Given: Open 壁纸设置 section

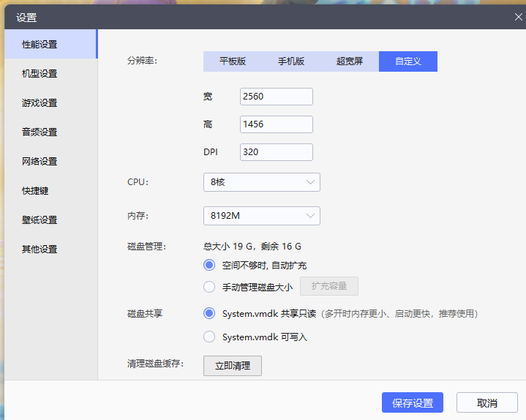Looking at the screenshot, I should [40, 220].
